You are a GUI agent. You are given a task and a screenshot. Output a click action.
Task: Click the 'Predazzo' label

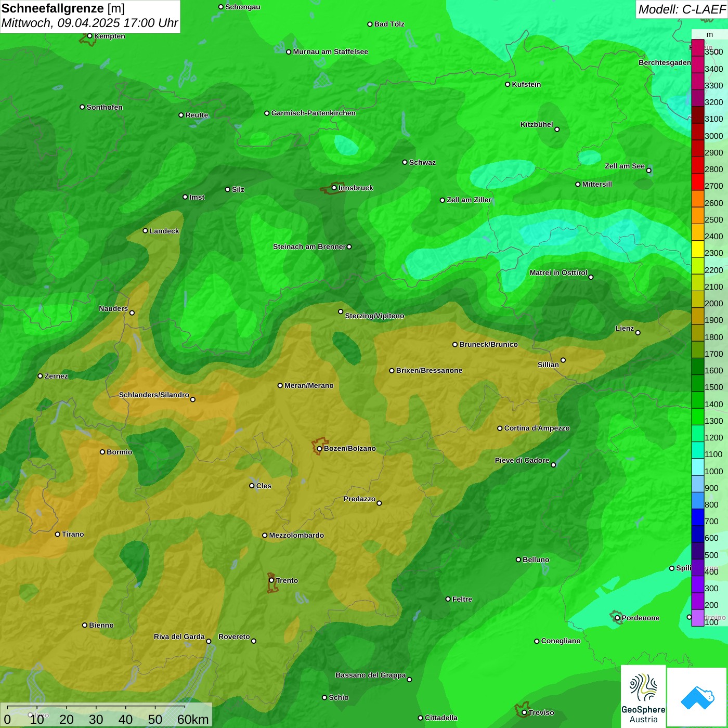pyautogui.click(x=359, y=499)
